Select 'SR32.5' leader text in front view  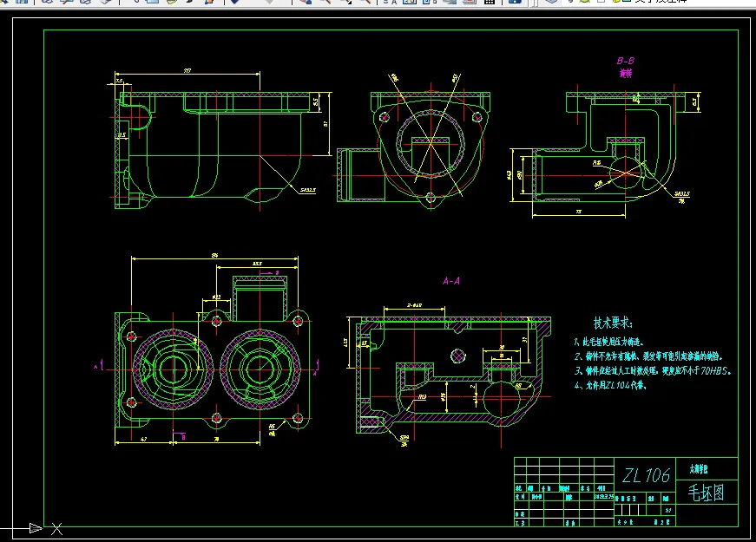point(307,190)
